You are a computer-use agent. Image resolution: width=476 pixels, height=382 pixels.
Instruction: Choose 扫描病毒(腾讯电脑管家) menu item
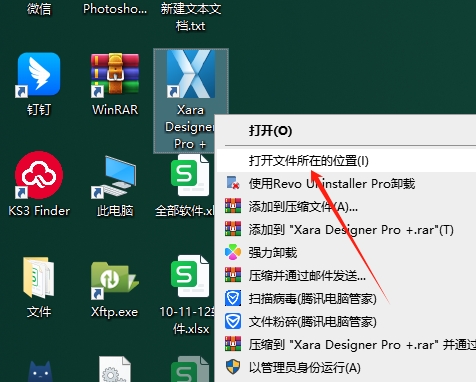(x=346, y=299)
